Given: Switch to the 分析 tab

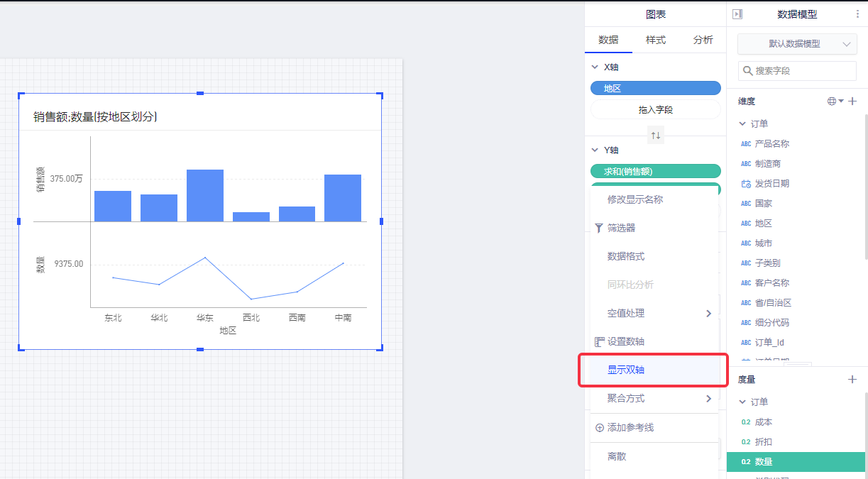Looking at the screenshot, I should 703,40.
